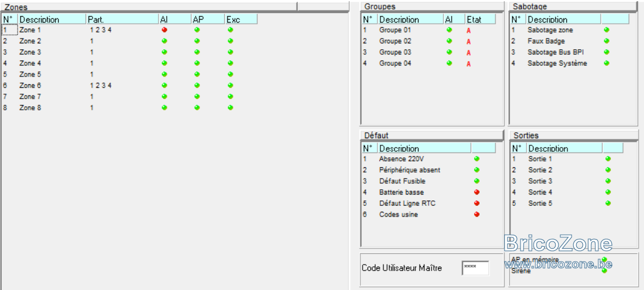Click Zones table AP column header
The width and height of the screenshot is (644, 290).
[208, 20]
